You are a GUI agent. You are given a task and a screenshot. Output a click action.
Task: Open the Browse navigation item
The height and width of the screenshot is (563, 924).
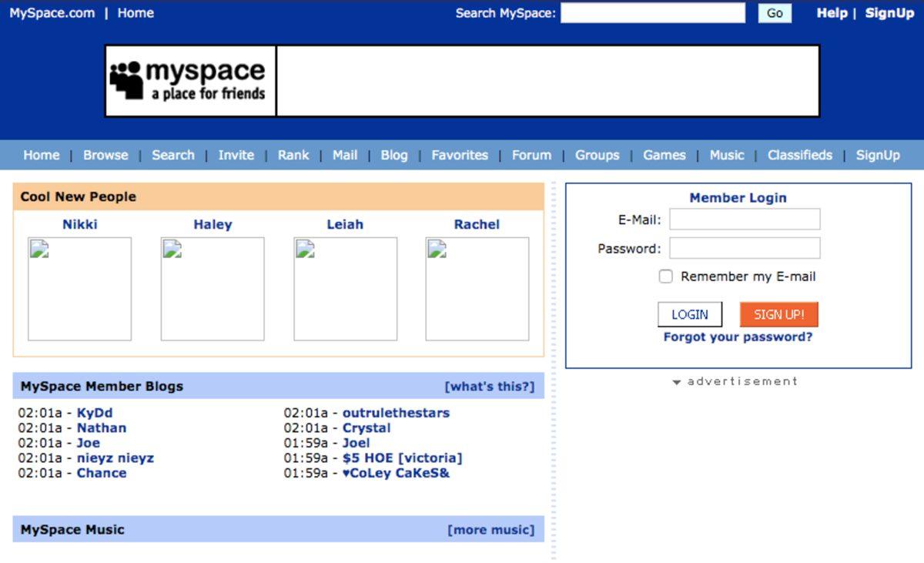[x=105, y=155]
